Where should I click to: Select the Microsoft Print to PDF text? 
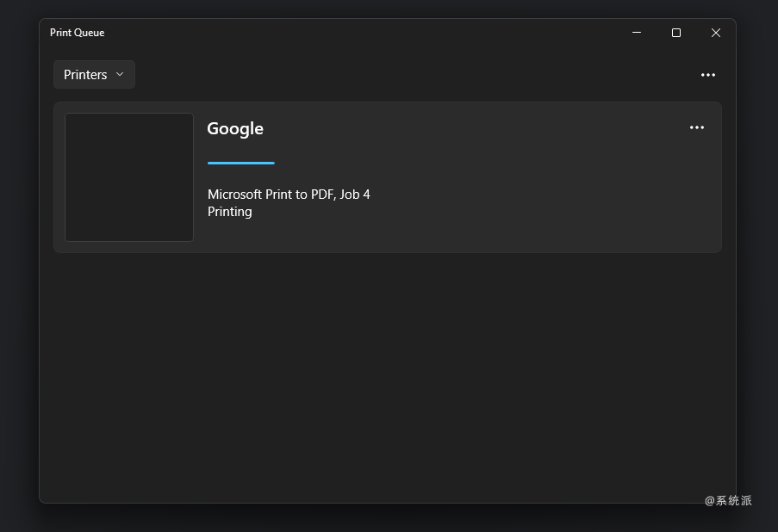[x=271, y=195]
